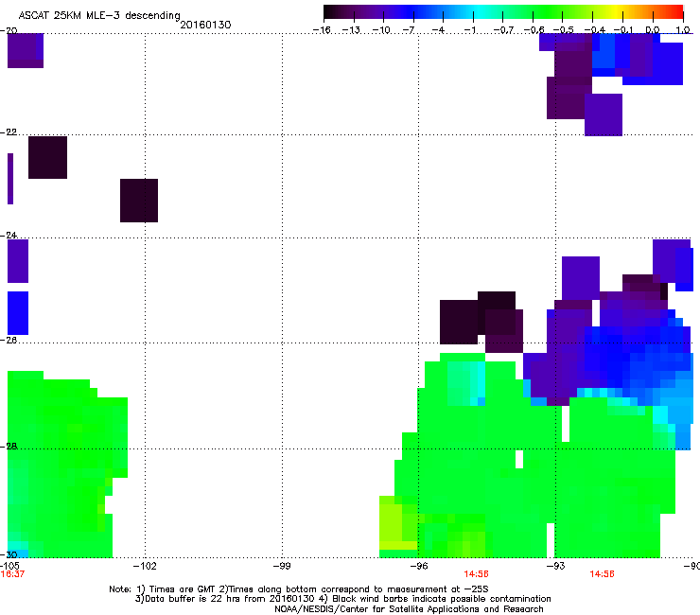Click the longitude label -96
Screen dimensions: 700x615
(419, 566)
